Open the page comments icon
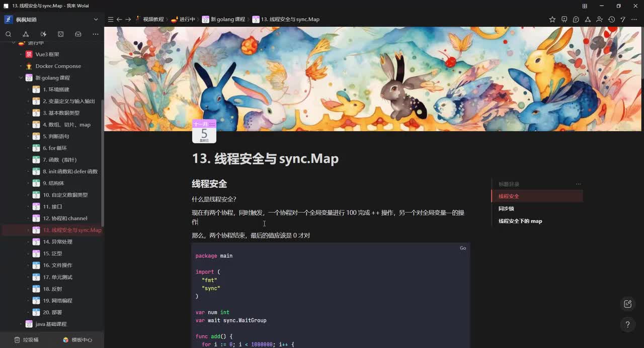Image resolution: width=644 pixels, height=348 pixels. click(x=576, y=19)
